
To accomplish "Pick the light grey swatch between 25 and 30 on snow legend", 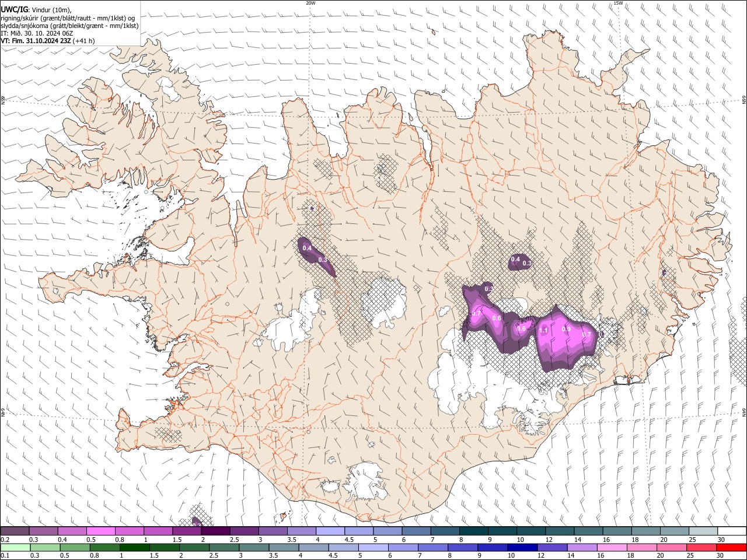I will [x=703, y=531].
